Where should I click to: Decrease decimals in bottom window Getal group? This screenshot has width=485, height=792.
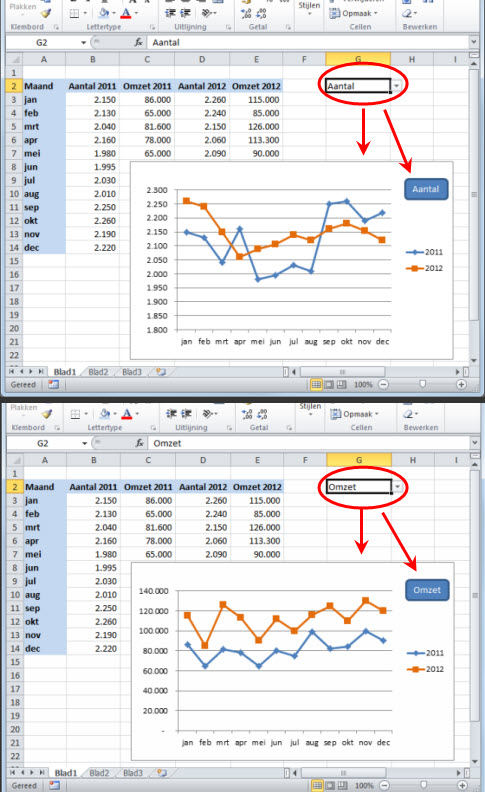point(262,414)
